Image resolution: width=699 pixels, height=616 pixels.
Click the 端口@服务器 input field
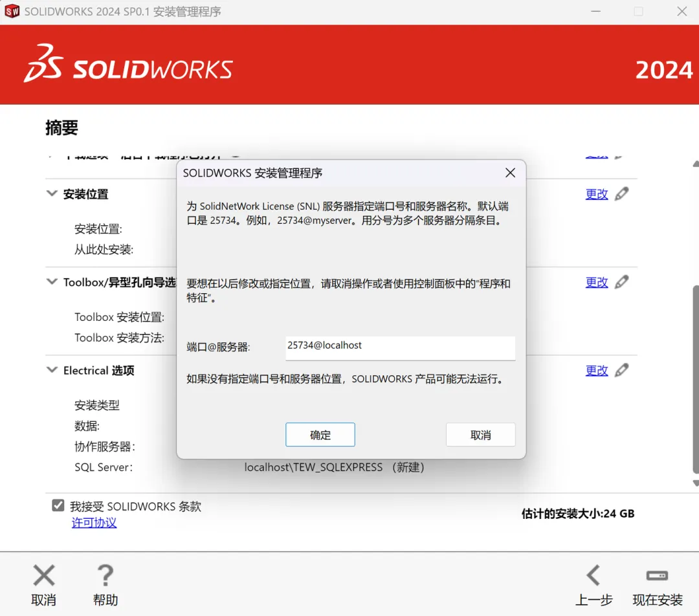click(x=401, y=347)
